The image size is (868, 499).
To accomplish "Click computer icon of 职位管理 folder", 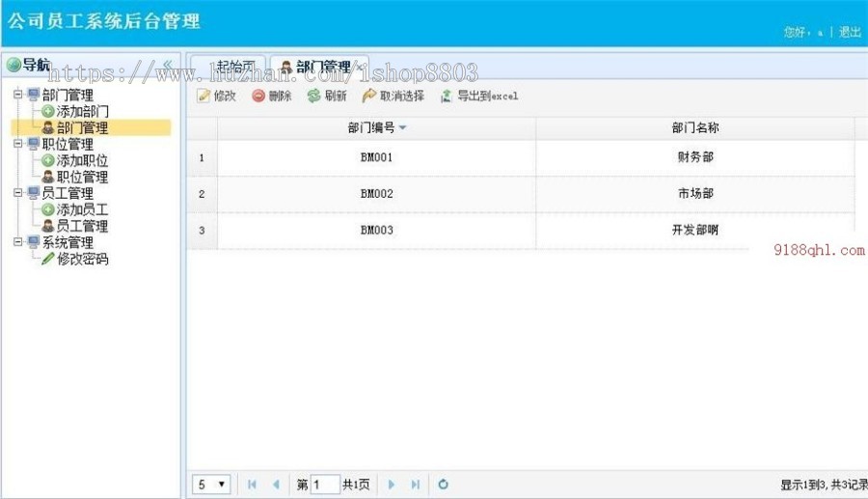I will 33,144.
